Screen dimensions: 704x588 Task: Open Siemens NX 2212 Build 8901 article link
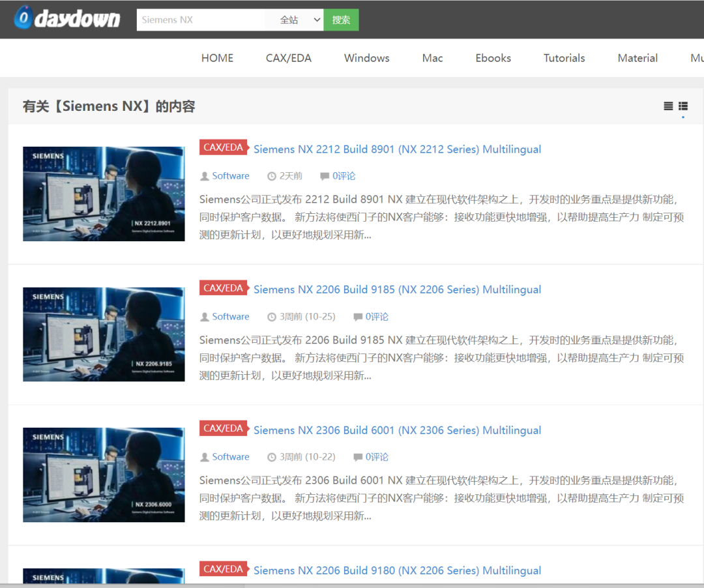coord(398,149)
